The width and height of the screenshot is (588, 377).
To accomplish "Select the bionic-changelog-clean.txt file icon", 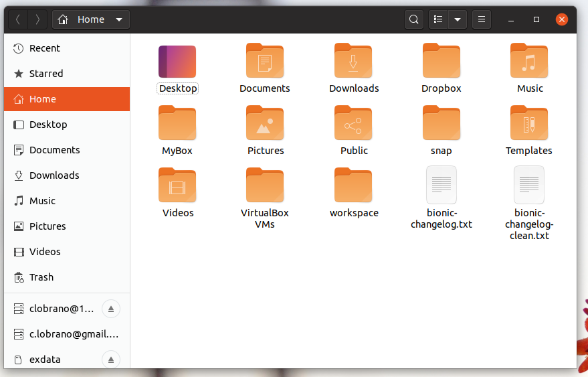I will tap(529, 185).
